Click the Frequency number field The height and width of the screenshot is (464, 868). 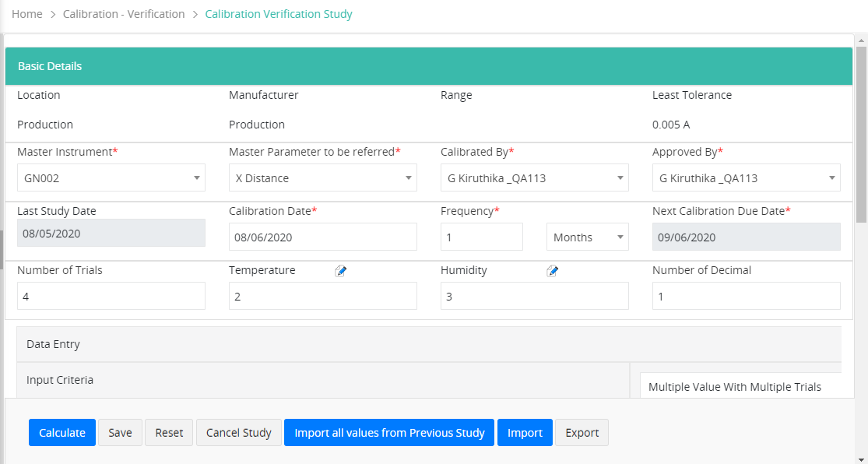(x=482, y=237)
